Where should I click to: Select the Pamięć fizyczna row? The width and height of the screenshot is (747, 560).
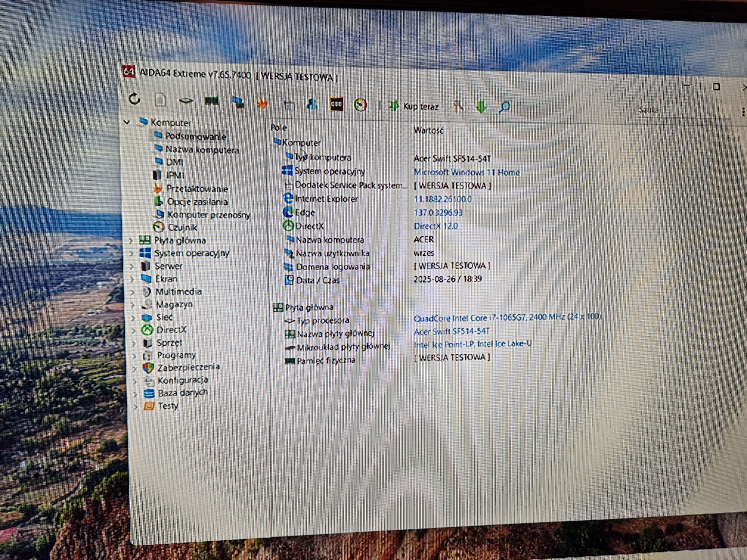(387, 359)
